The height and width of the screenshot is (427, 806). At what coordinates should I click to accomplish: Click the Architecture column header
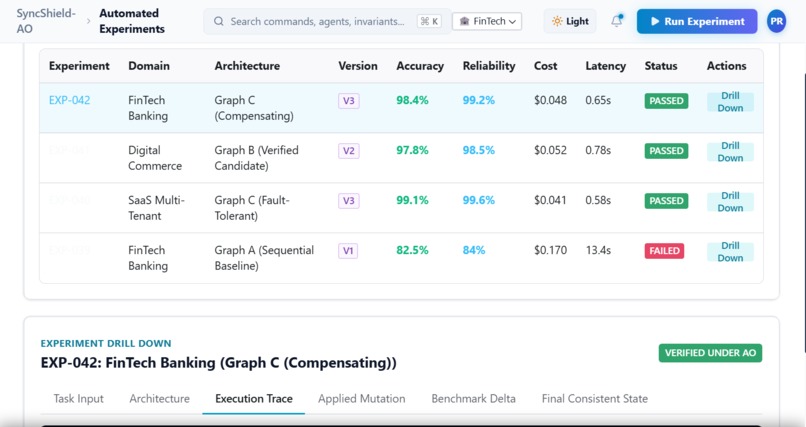(x=247, y=66)
